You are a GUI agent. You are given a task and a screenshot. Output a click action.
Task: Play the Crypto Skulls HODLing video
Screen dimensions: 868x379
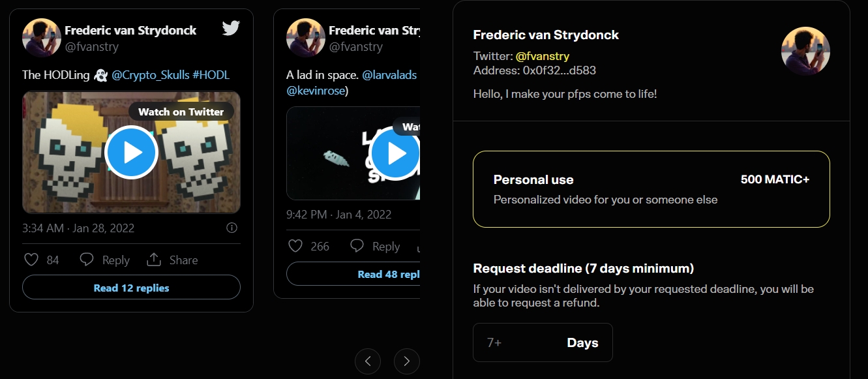pyautogui.click(x=131, y=153)
